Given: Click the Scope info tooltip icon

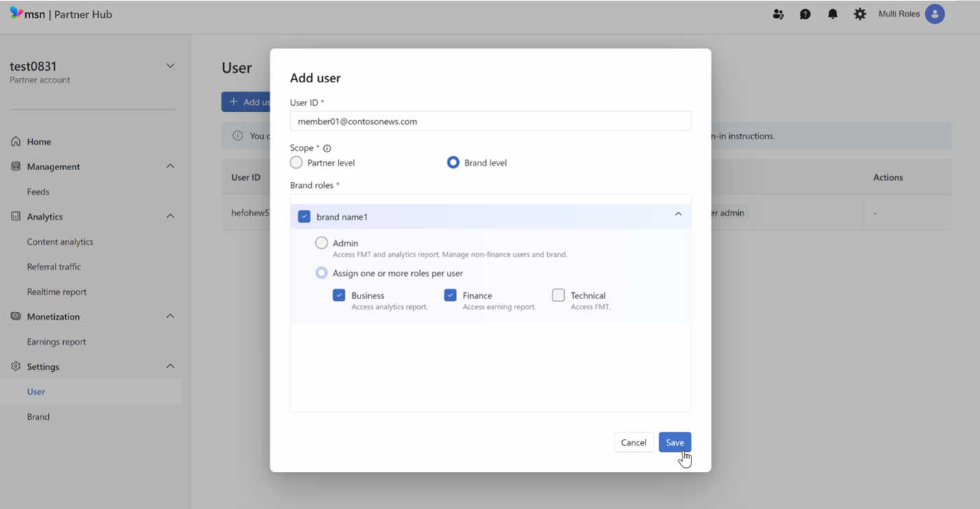Looking at the screenshot, I should coord(327,147).
